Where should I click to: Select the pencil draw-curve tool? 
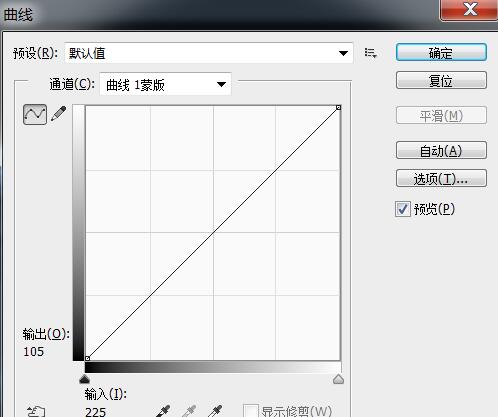coord(59,114)
